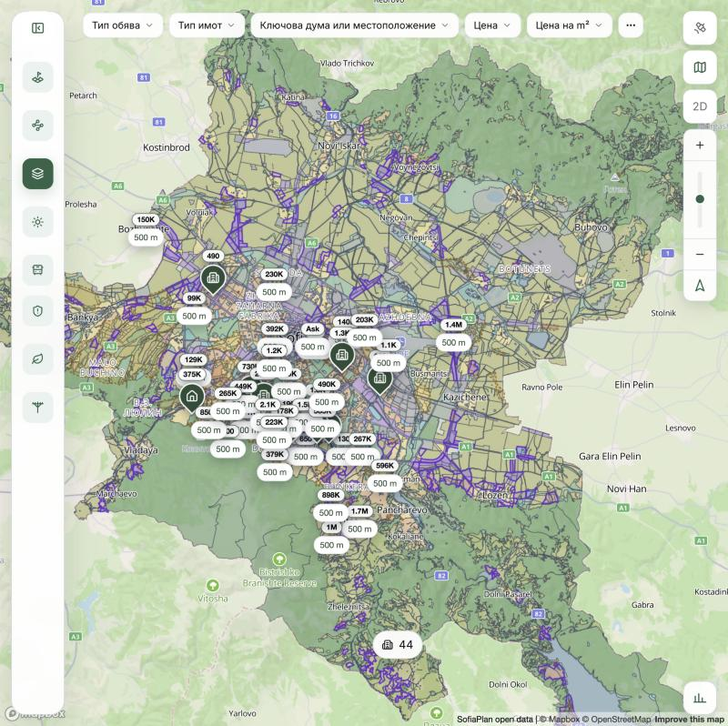Click the 230K price marker
The image size is (728, 726).
tap(274, 275)
